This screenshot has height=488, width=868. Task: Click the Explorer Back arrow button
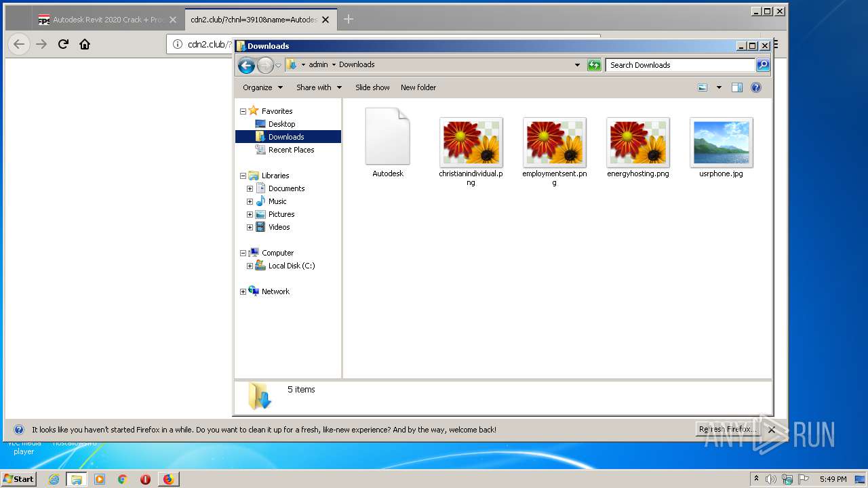[246, 65]
